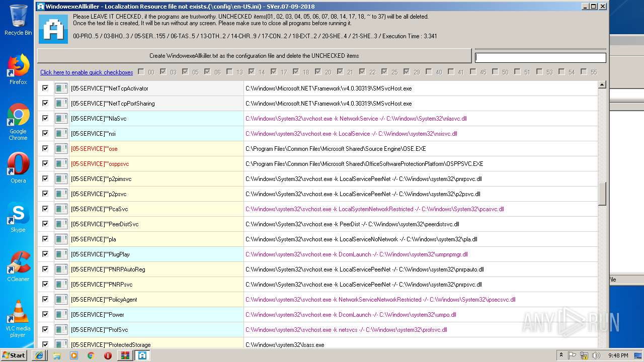644x362 pixels.
Task: Click the service icon for ProfSvc row
Action: [61, 330]
